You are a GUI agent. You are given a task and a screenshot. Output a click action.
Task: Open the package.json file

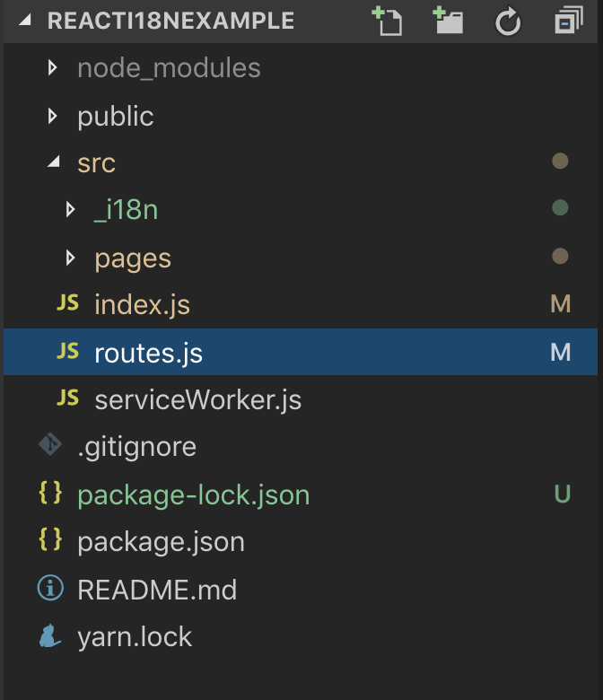click(x=162, y=542)
